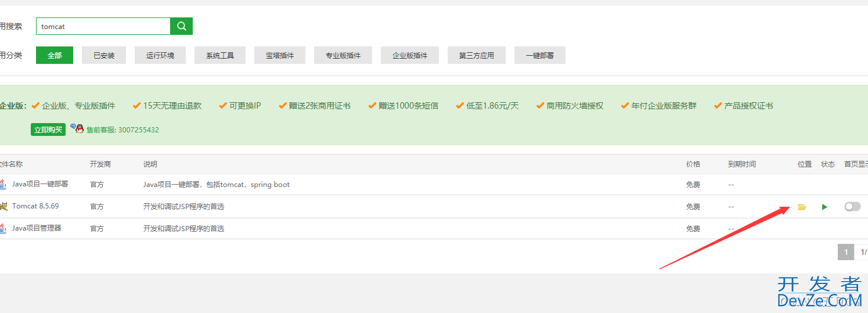The width and height of the screenshot is (868, 313).
Task: Click the 价格 column header
Action: [693, 164]
